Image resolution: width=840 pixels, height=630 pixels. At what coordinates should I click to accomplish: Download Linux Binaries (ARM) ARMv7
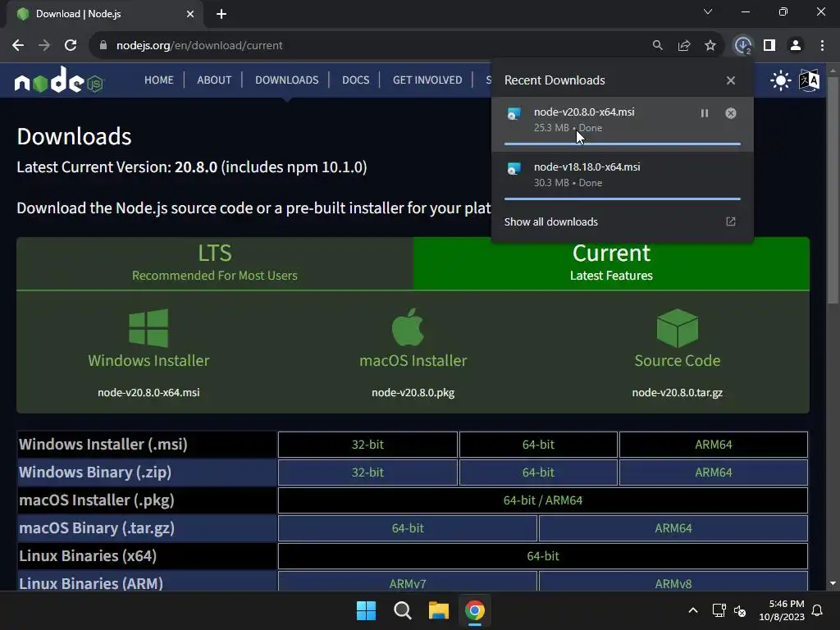click(408, 583)
